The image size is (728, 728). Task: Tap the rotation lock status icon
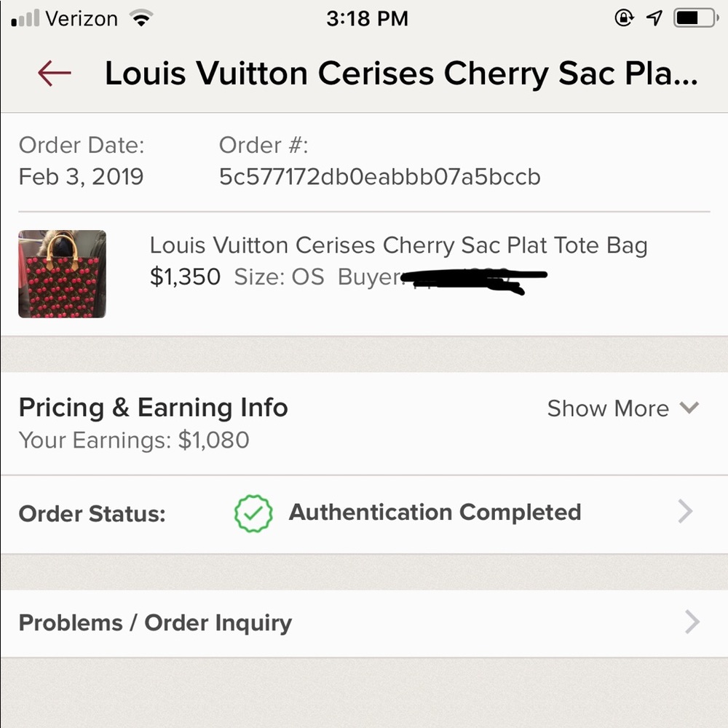point(624,18)
